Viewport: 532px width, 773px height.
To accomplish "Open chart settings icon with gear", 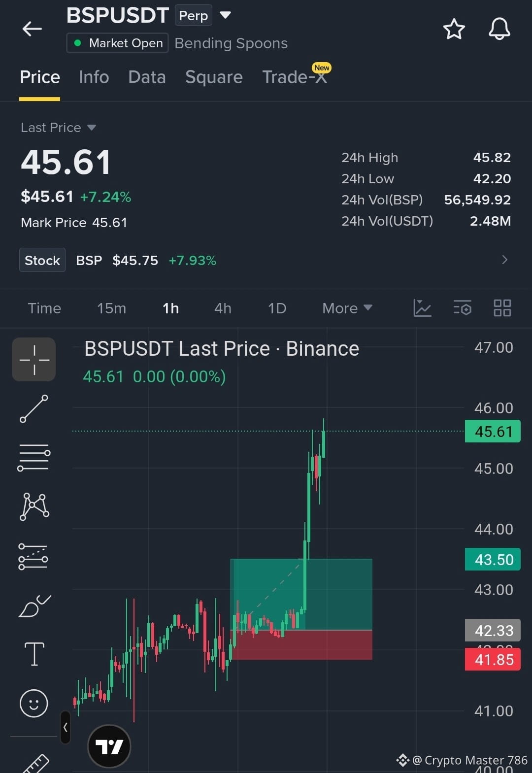I will click(462, 308).
